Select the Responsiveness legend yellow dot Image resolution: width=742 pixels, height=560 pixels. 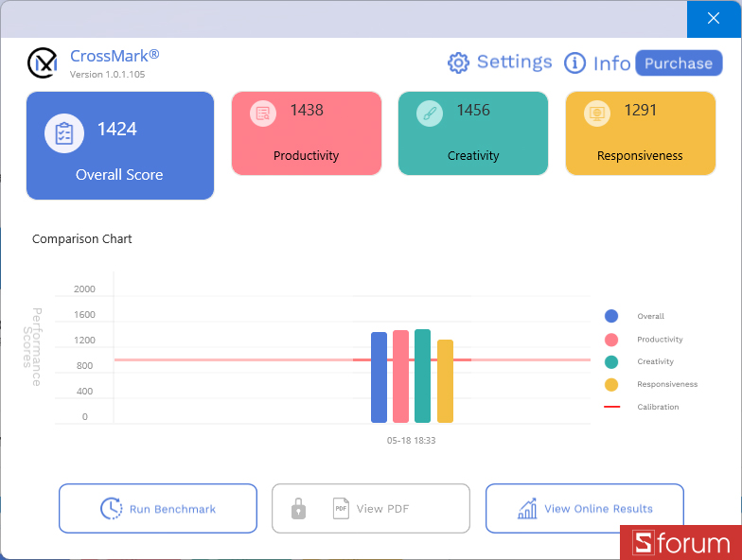[611, 384]
